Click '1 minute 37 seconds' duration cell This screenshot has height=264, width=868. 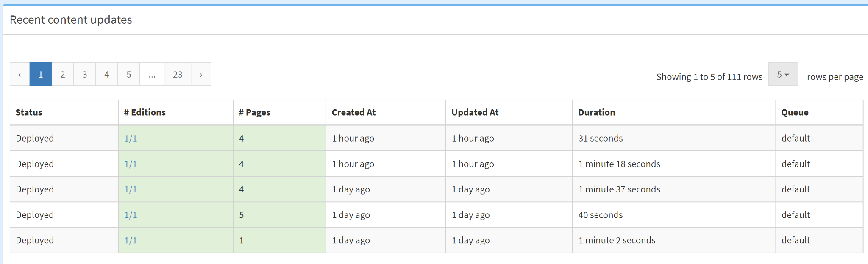coord(674,189)
